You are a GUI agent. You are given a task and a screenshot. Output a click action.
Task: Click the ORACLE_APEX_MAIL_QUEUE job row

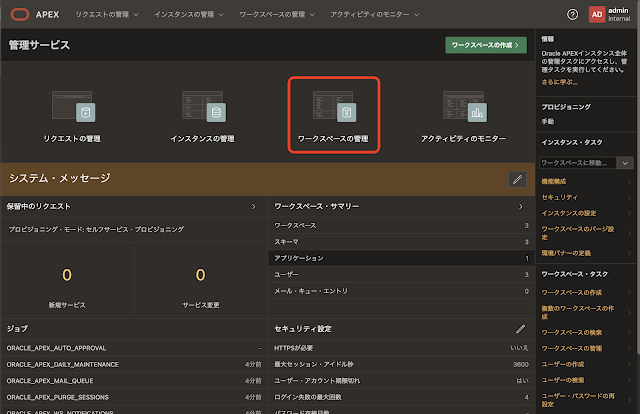[134, 381]
